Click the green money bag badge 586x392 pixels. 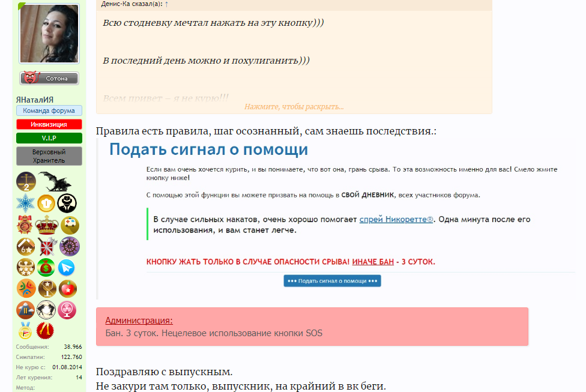pos(46,268)
